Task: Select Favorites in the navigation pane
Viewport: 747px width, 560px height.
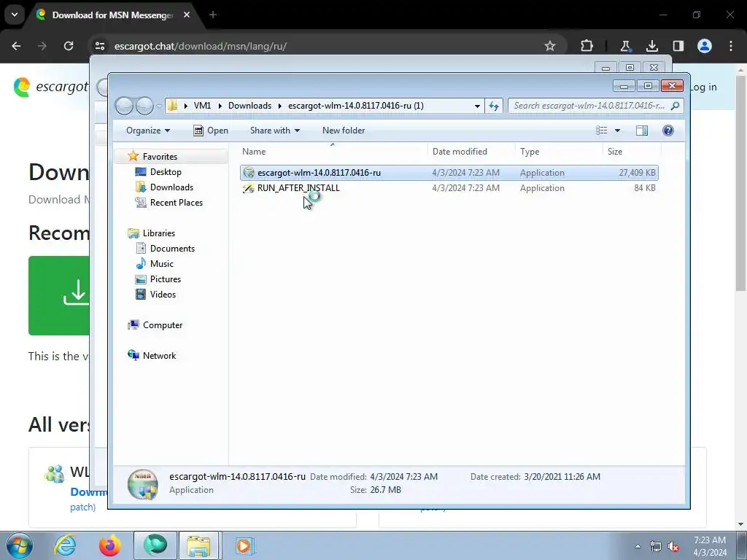Action: (160, 157)
